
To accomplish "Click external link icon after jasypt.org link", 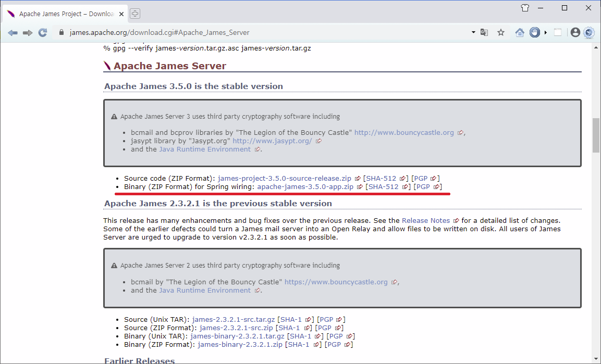I will (x=318, y=141).
